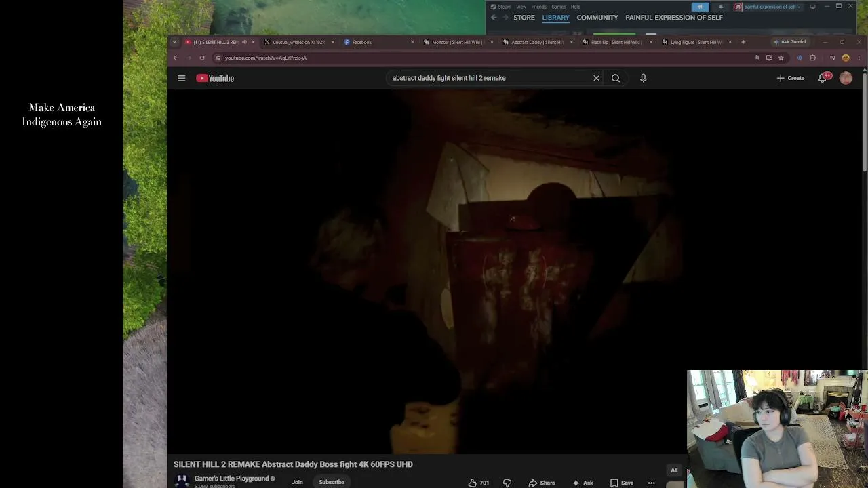Viewport: 868px width, 488px height.
Task: Clear the YouTube search box text
Action: (x=596, y=78)
